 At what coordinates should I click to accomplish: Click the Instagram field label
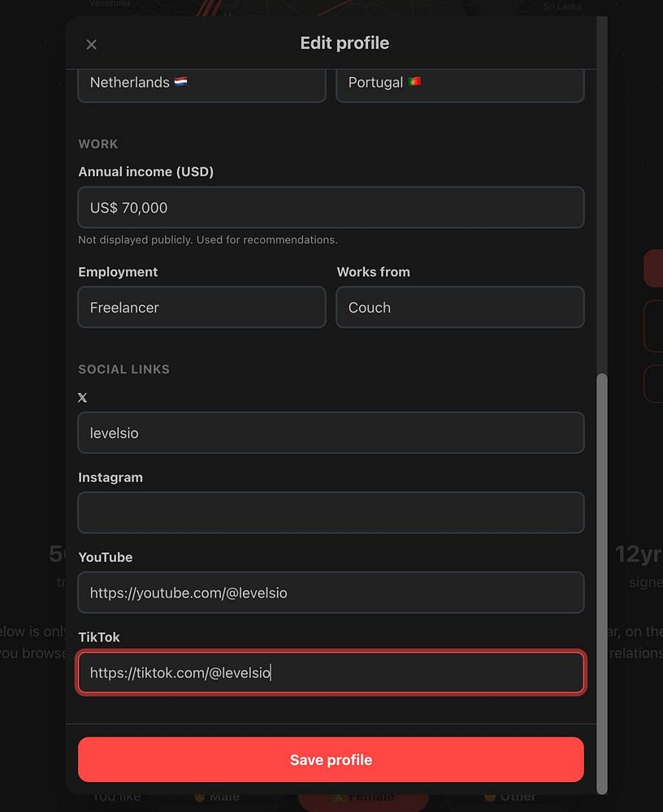click(x=110, y=477)
